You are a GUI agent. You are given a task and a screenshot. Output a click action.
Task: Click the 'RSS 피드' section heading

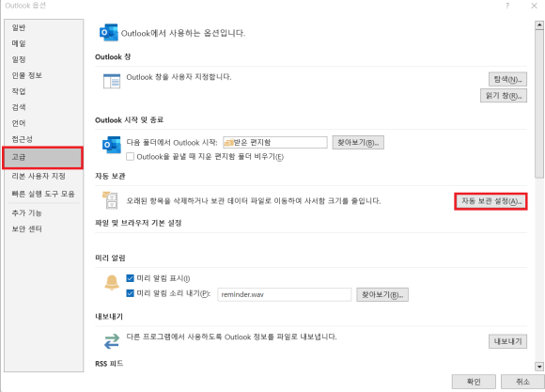click(x=109, y=364)
